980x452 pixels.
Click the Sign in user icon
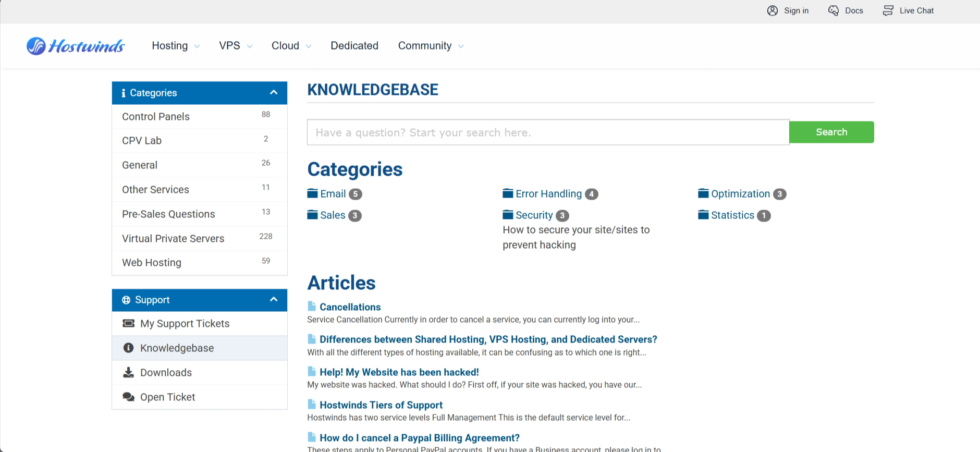click(773, 10)
